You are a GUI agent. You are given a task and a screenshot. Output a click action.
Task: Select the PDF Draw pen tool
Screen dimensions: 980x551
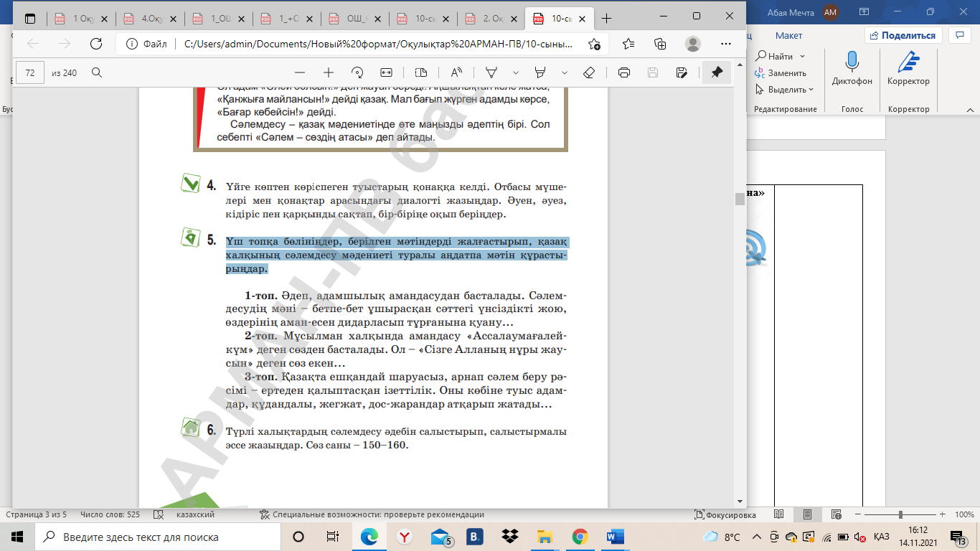pyautogui.click(x=492, y=72)
